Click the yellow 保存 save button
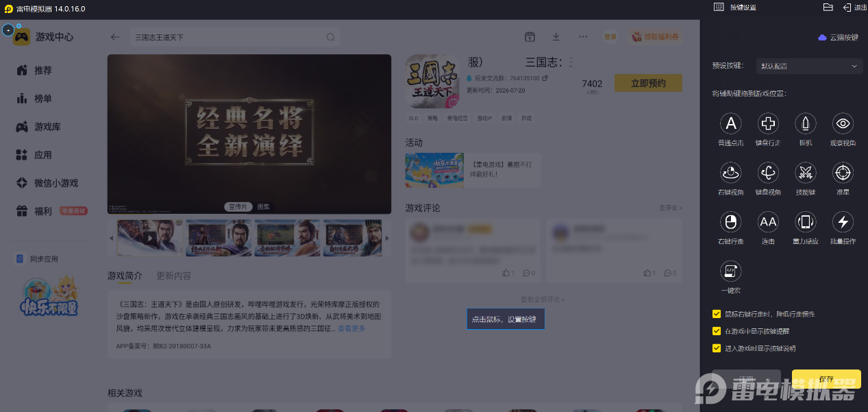The image size is (868, 412). point(826,379)
